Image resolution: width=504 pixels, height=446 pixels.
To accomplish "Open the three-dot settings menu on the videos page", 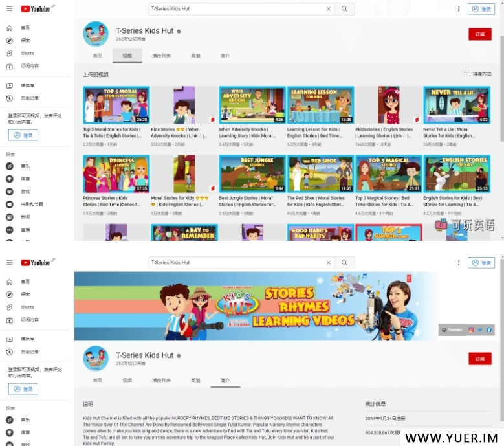I will pyautogui.click(x=459, y=9).
